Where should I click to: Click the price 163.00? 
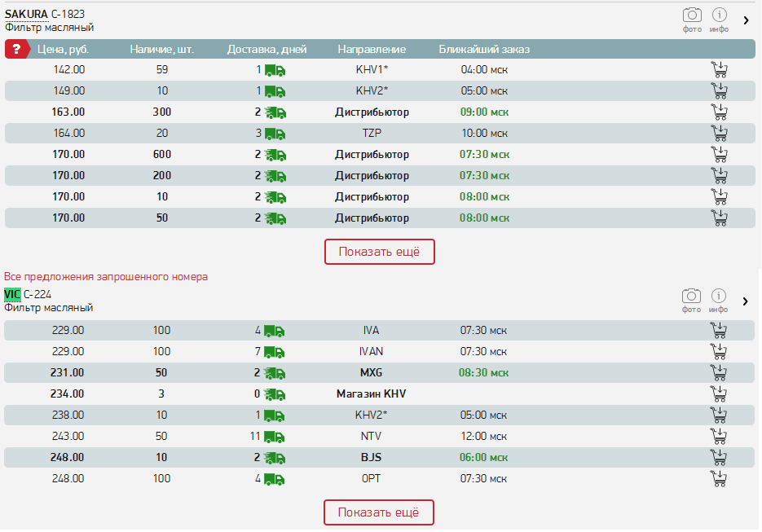68,112
